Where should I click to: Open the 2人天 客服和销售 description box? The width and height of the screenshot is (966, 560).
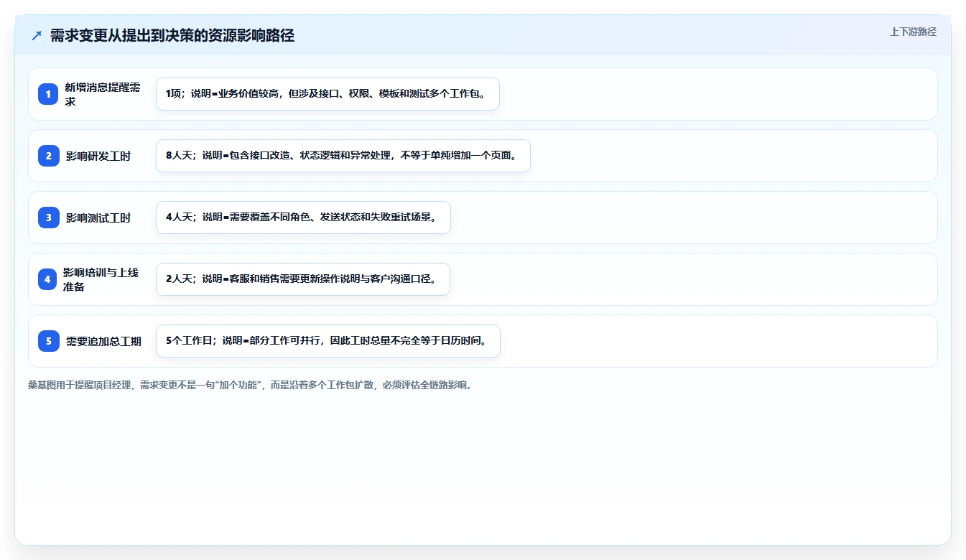(302, 279)
